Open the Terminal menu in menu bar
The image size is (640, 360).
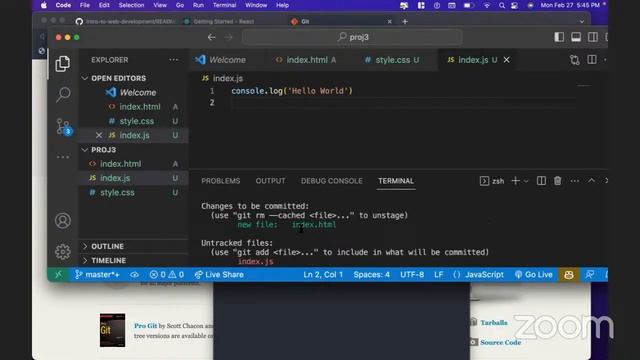pyautogui.click(x=224, y=5)
